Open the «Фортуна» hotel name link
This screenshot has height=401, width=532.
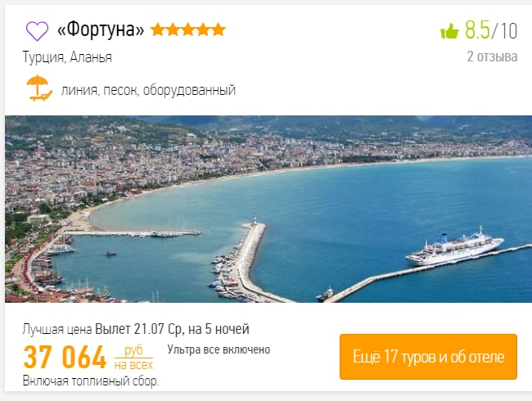(x=101, y=29)
